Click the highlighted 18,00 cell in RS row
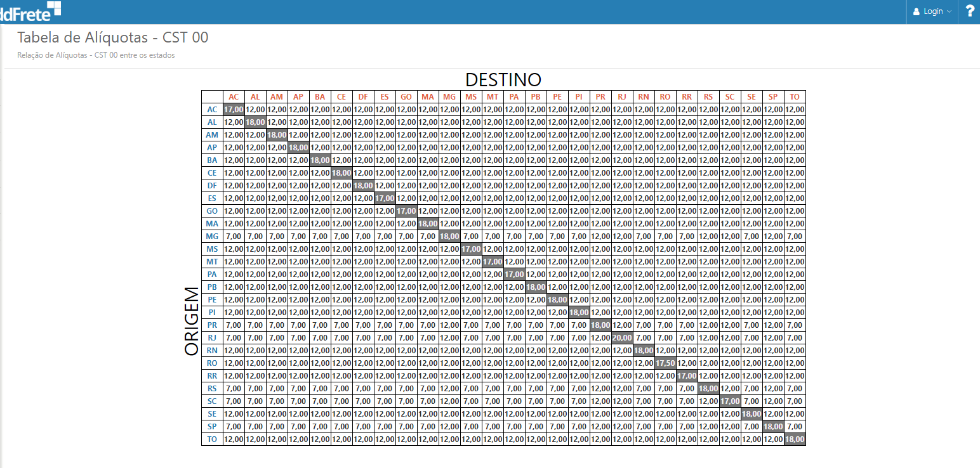Image resolution: width=980 pixels, height=468 pixels. click(x=708, y=388)
